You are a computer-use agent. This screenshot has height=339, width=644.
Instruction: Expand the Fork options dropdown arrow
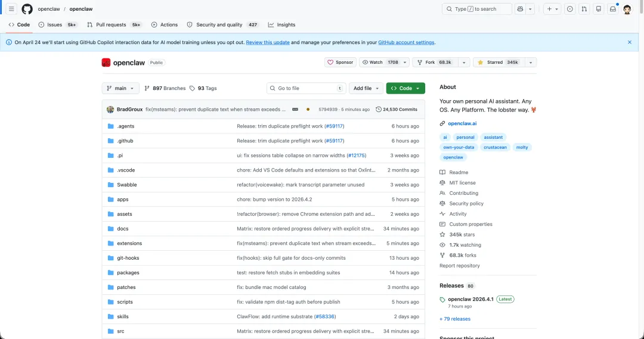[464, 63]
